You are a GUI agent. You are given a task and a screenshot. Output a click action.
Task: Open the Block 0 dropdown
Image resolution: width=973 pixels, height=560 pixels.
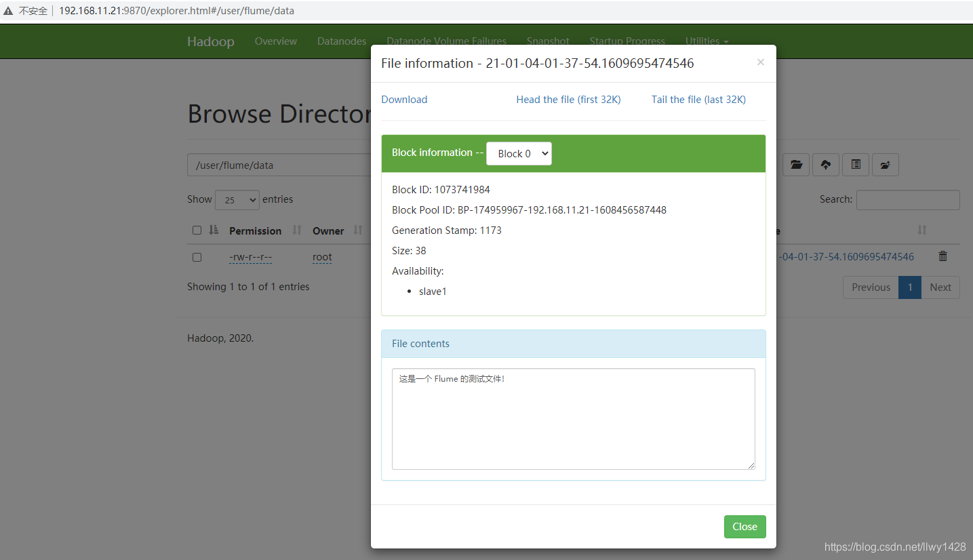click(519, 153)
